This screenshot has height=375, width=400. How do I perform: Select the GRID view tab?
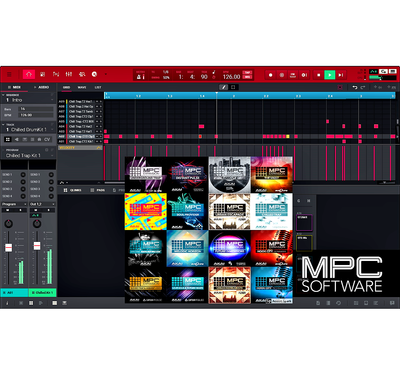click(66, 87)
